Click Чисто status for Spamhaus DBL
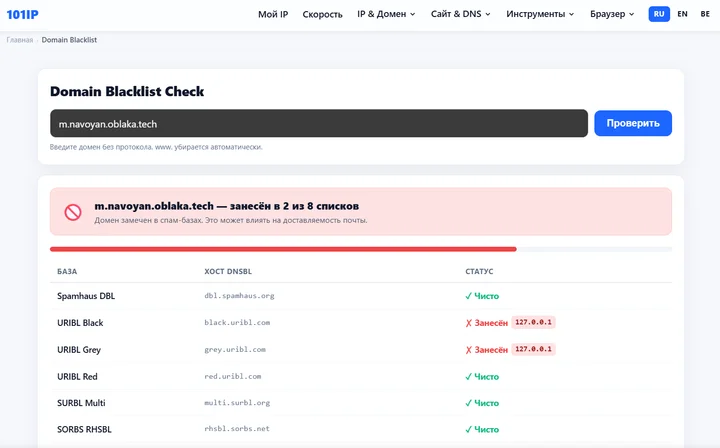720x448 pixels. 482,296
